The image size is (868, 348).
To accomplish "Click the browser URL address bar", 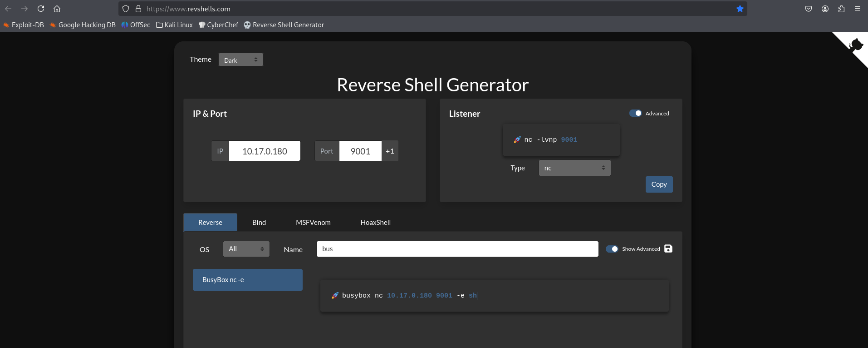I will click(433, 9).
